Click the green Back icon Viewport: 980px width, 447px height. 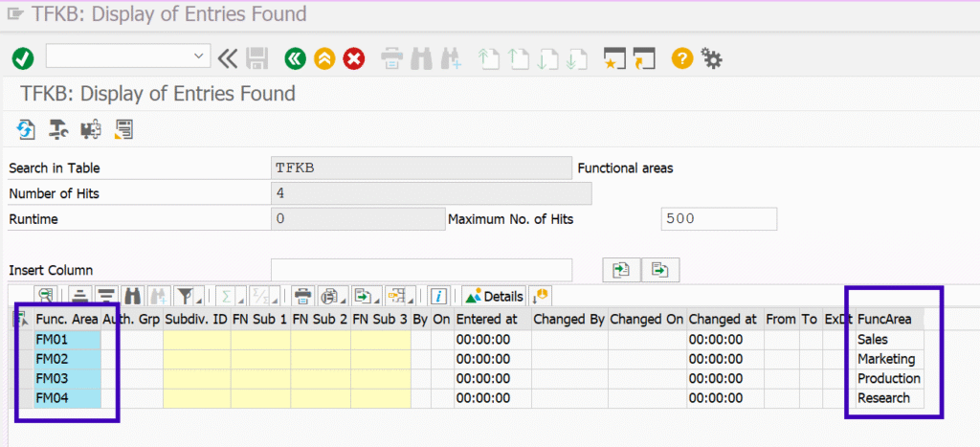[295, 59]
